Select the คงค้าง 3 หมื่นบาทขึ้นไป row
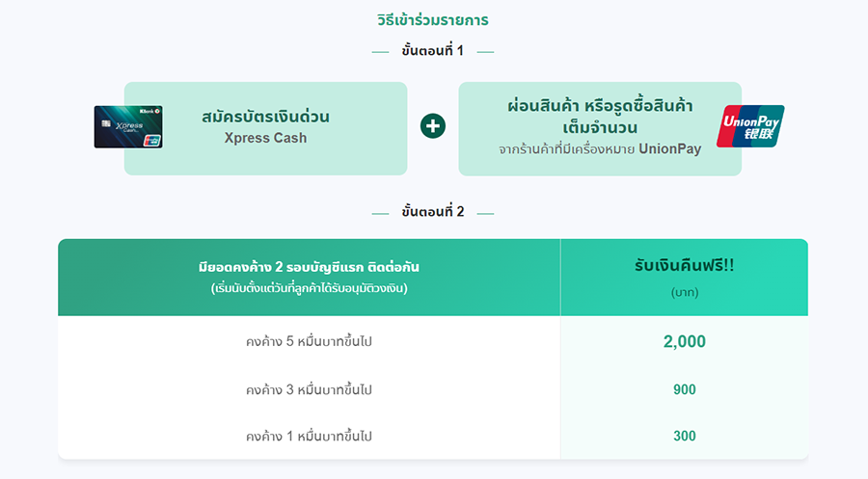This screenshot has width=868, height=479. (x=309, y=389)
